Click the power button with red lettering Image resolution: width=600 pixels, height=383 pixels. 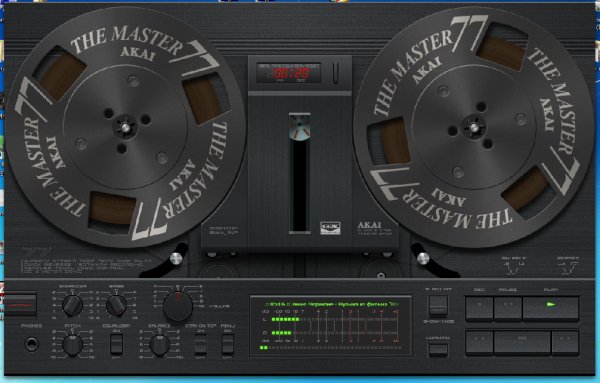pyautogui.click(x=20, y=305)
